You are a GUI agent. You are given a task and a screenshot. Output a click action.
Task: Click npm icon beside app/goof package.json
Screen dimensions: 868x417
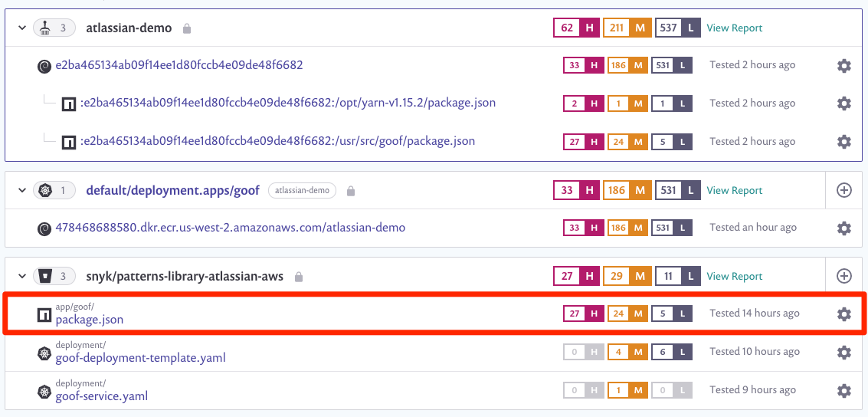[x=44, y=316]
